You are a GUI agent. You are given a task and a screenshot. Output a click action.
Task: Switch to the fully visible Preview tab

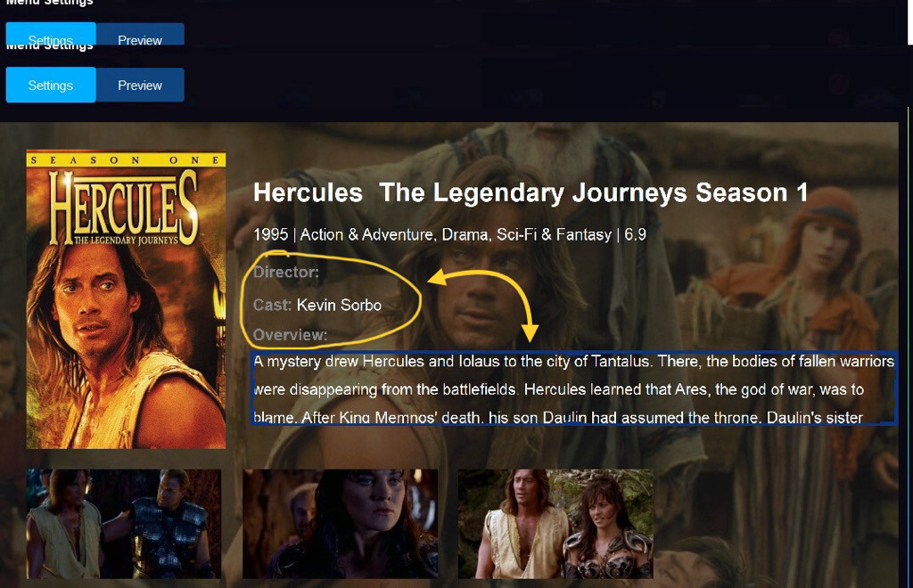[140, 85]
